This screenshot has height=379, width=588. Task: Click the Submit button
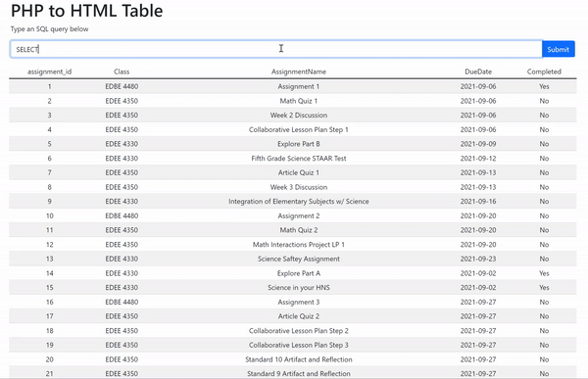558,49
